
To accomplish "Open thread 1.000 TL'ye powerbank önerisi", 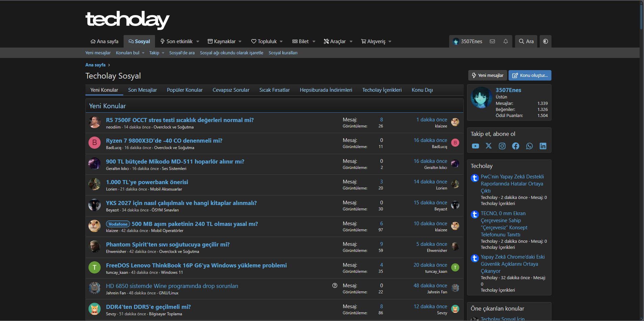I will coord(147,182).
